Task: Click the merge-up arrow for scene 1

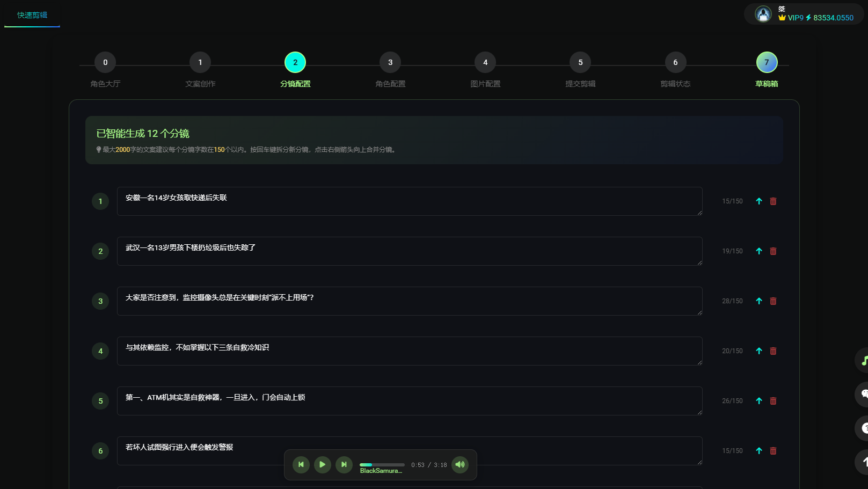Action: pos(759,201)
